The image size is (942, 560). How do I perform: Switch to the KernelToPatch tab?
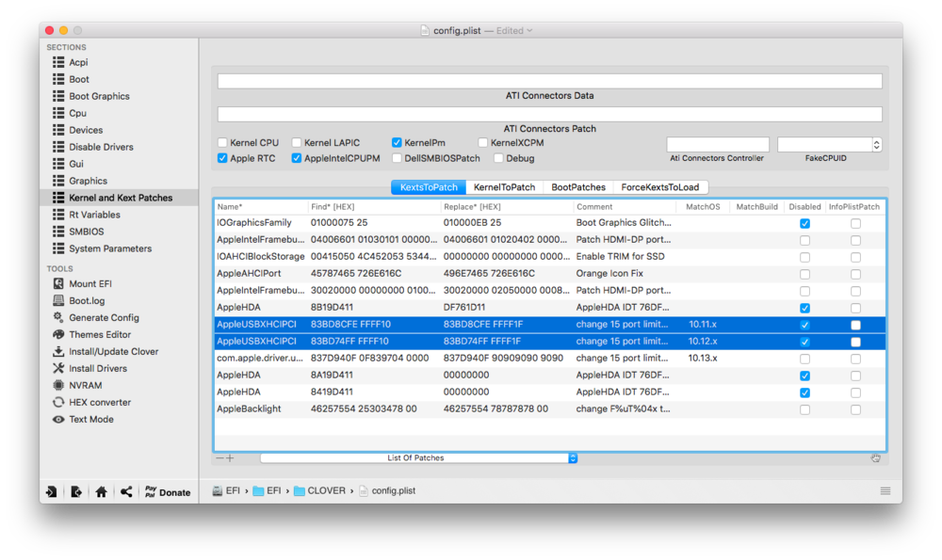click(x=504, y=187)
